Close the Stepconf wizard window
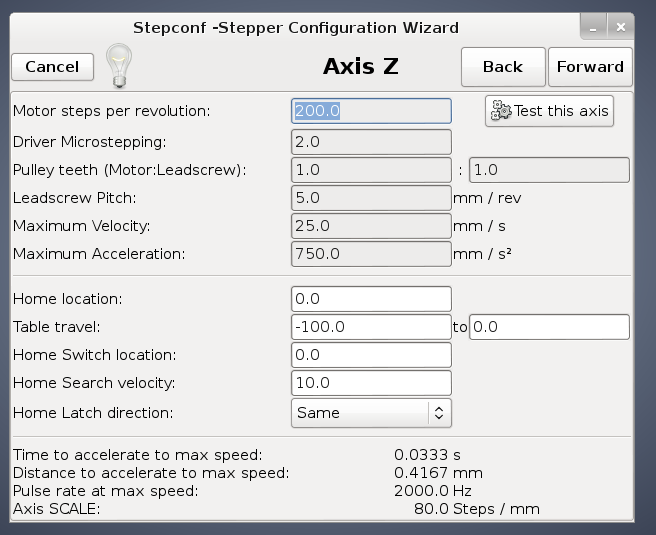This screenshot has height=535, width=656. pos(621,27)
